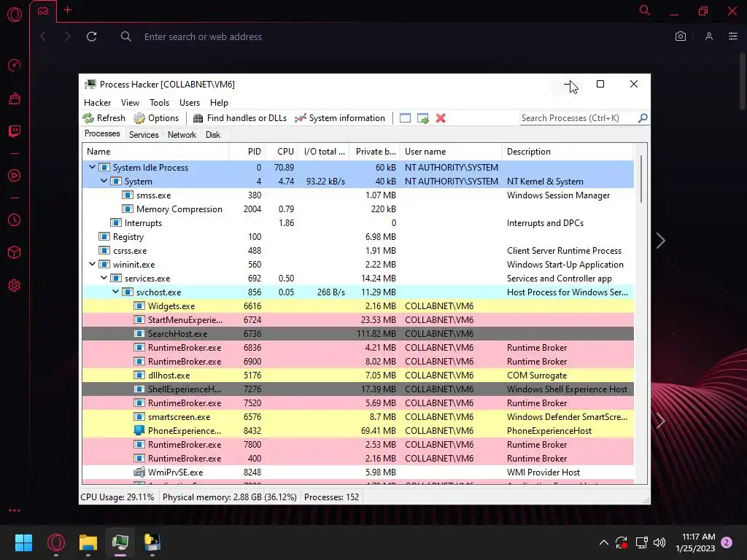Open GX Control in Opera sidebar
The height and width of the screenshot is (560, 747).
pos(15,65)
